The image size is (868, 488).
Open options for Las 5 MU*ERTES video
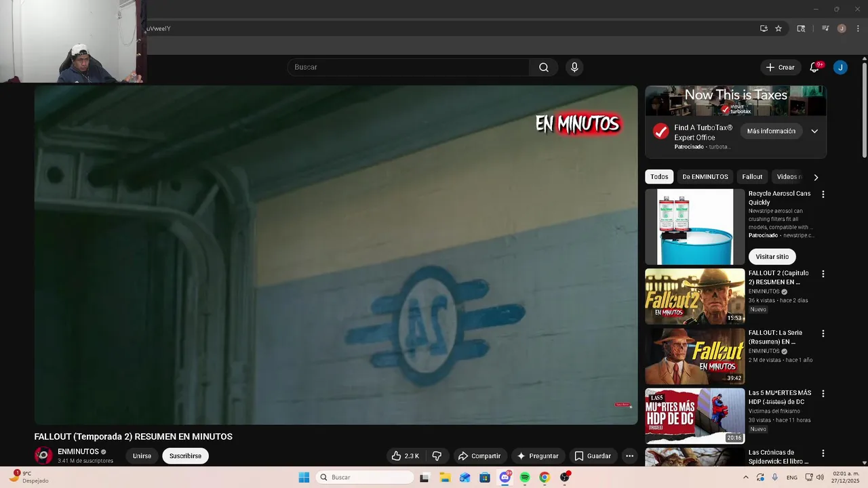click(823, 393)
